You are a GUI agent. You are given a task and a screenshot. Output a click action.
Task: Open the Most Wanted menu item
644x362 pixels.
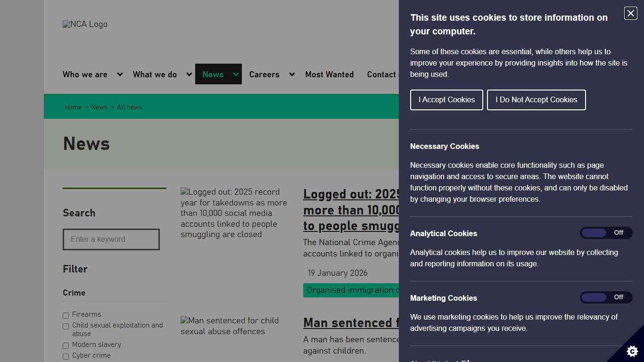(x=330, y=74)
